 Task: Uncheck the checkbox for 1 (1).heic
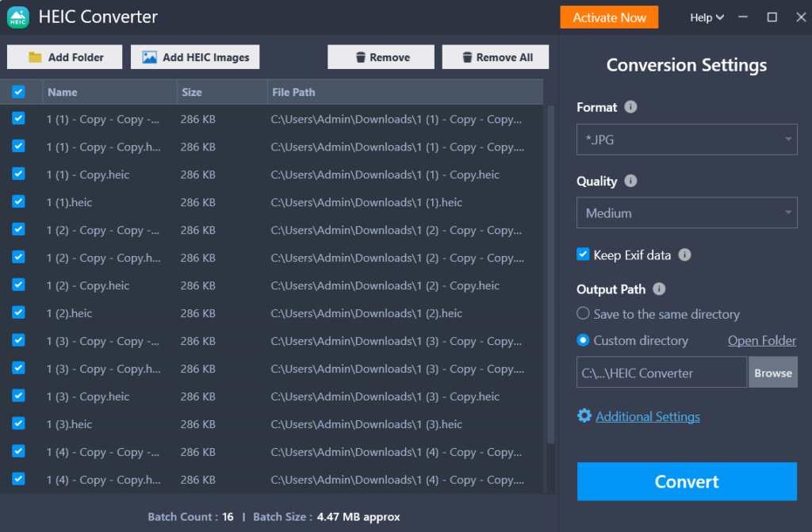click(x=18, y=201)
